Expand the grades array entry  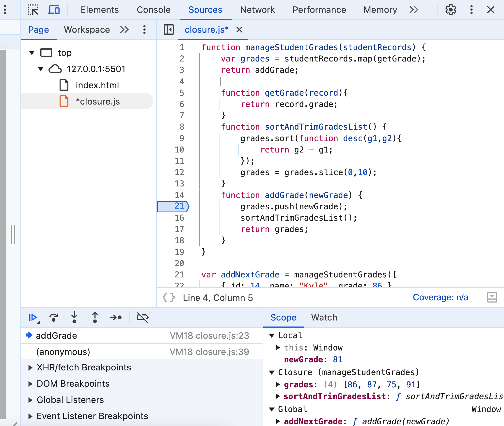tap(278, 384)
